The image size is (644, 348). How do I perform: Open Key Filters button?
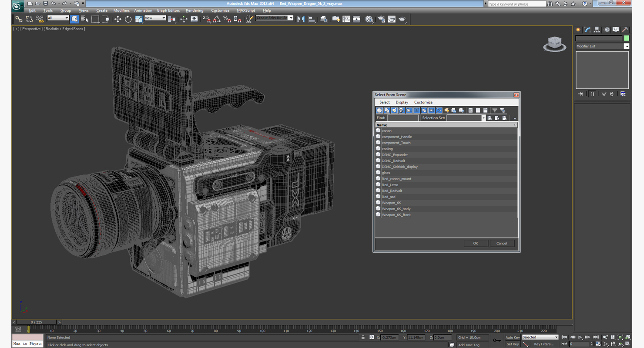(544, 344)
